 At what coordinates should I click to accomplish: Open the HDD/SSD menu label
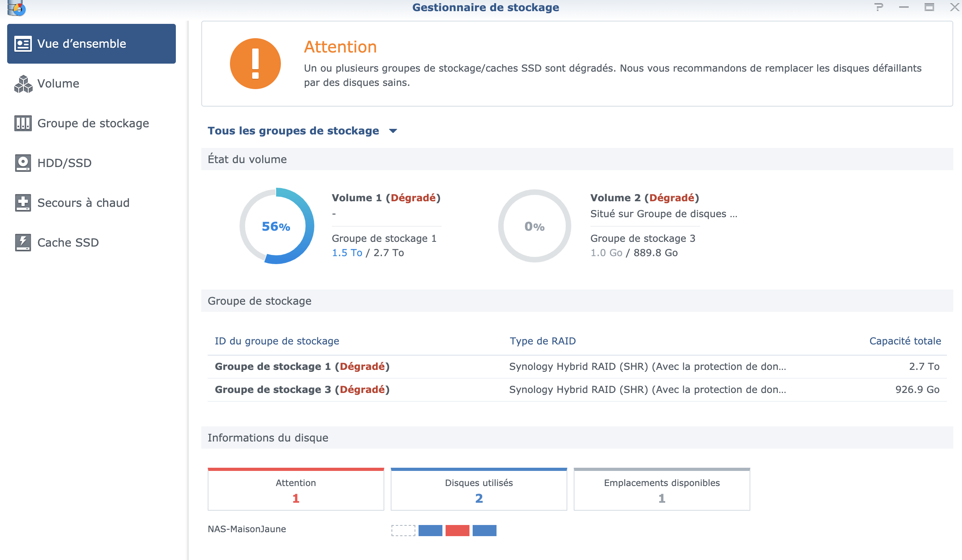pos(64,163)
